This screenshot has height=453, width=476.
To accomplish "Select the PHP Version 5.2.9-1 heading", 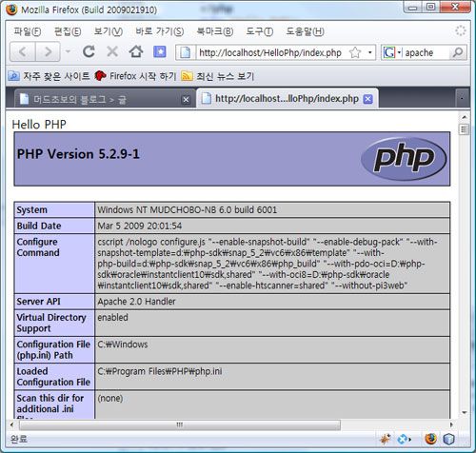I will pos(78,154).
